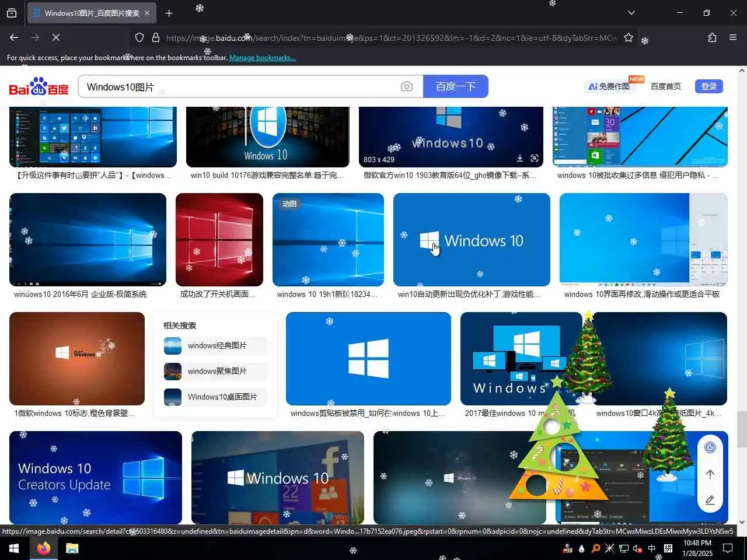Open the Firefox hamburger application menu
This screenshot has width=747, height=560.
[733, 37]
